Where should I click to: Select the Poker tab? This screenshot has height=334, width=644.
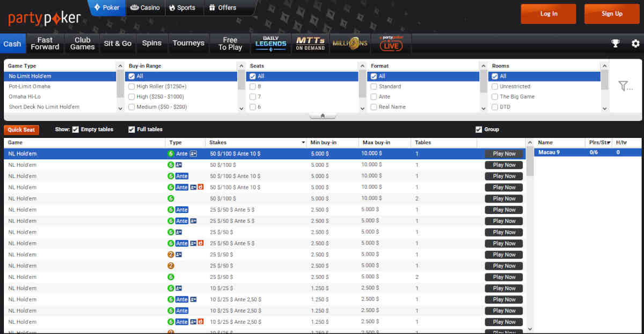[107, 8]
